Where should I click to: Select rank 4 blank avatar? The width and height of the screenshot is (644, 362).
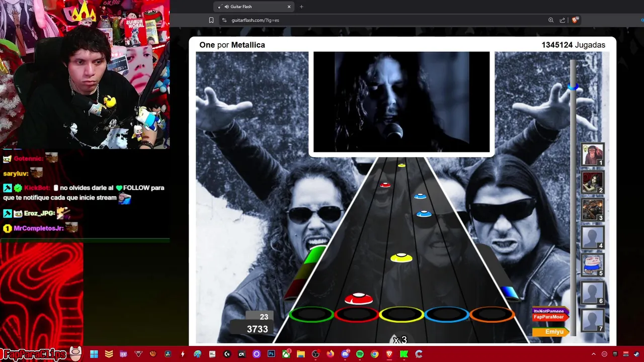(592, 238)
